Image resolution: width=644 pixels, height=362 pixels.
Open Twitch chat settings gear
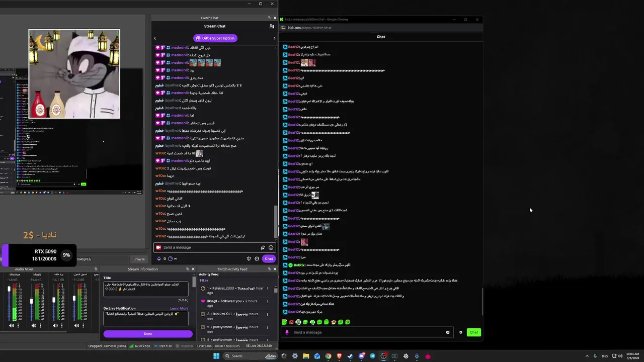click(257, 259)
